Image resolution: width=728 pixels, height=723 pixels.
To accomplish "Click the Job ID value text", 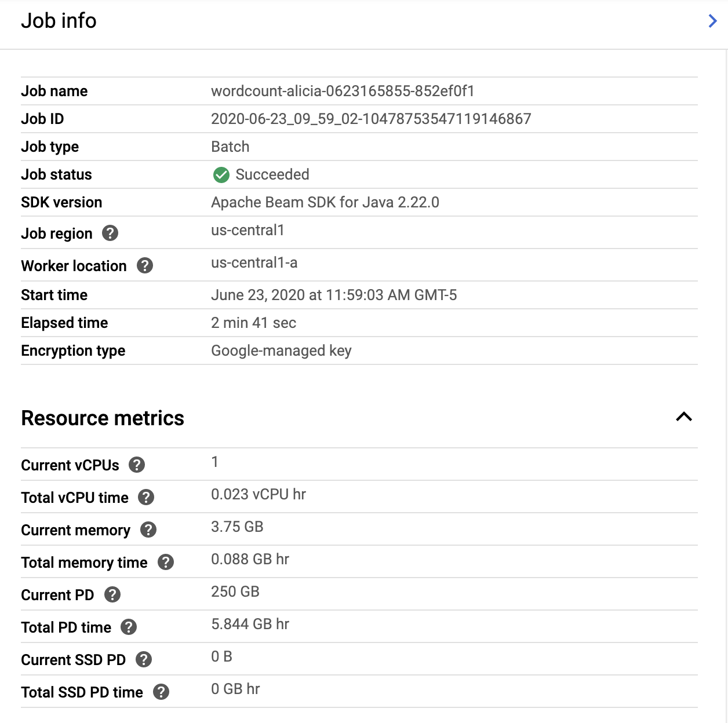I will [371, 119].
